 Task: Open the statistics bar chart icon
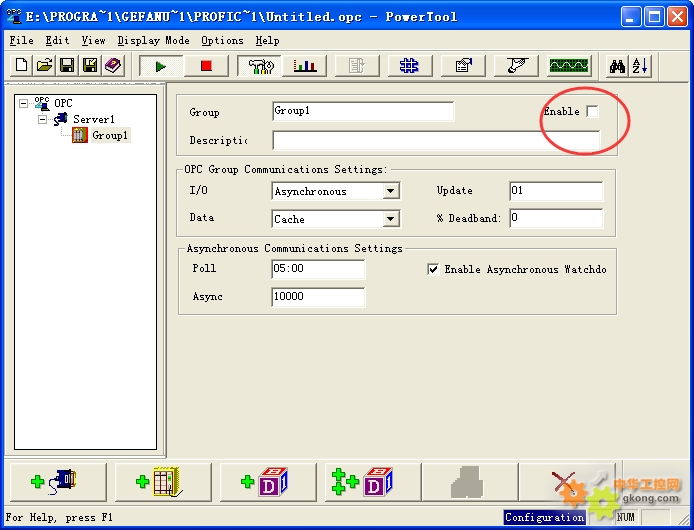coord(305,66)
